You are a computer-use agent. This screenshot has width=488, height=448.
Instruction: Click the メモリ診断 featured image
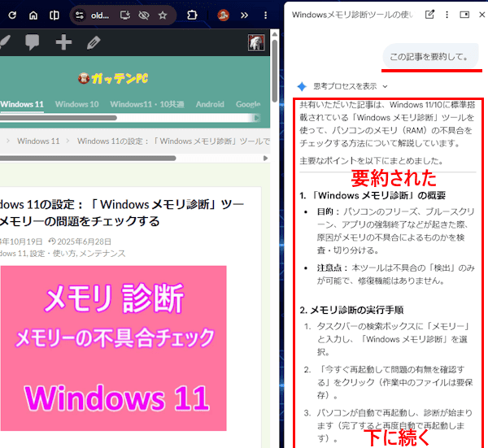[x=113, y=349]
